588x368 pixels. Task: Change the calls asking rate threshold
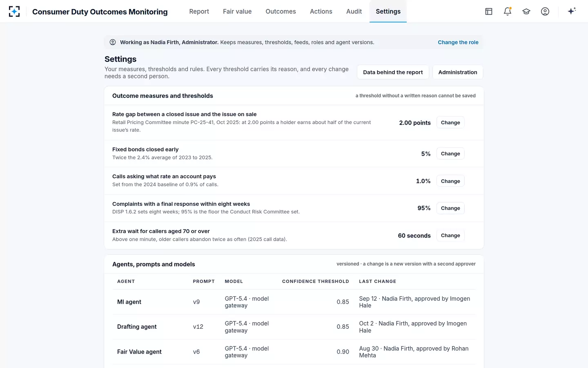pos(450,181)
